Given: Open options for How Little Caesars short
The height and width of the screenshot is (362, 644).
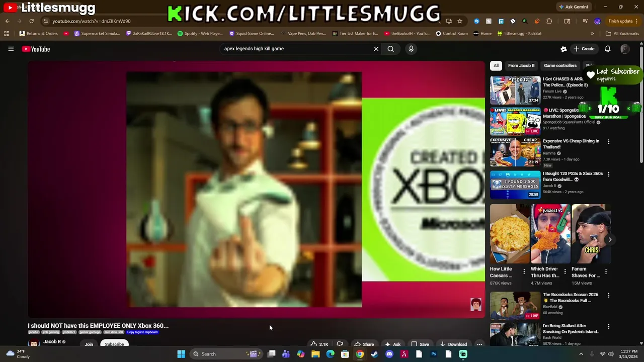Looking at the screenshot, I should pyautogui.click(x=524, y=271).
